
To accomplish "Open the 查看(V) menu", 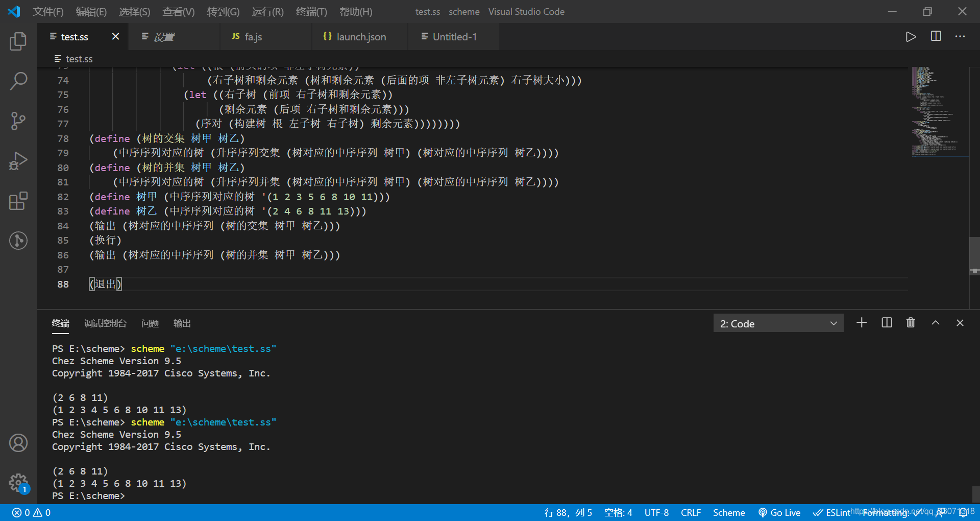I will pos(178,12).
